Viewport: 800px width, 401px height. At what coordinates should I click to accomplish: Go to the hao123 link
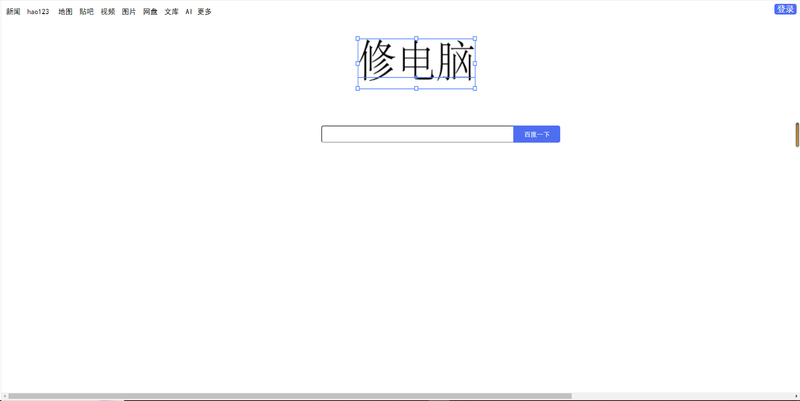tap(38, 12)
